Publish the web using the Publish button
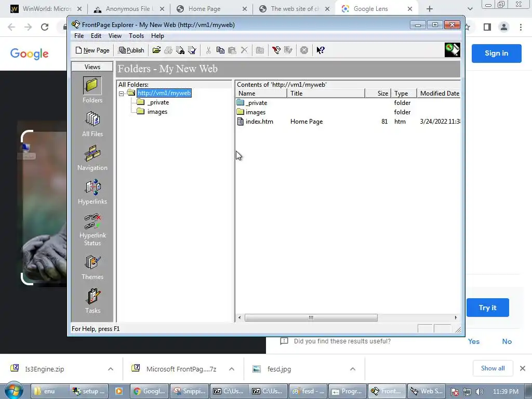 pos(131,50)
